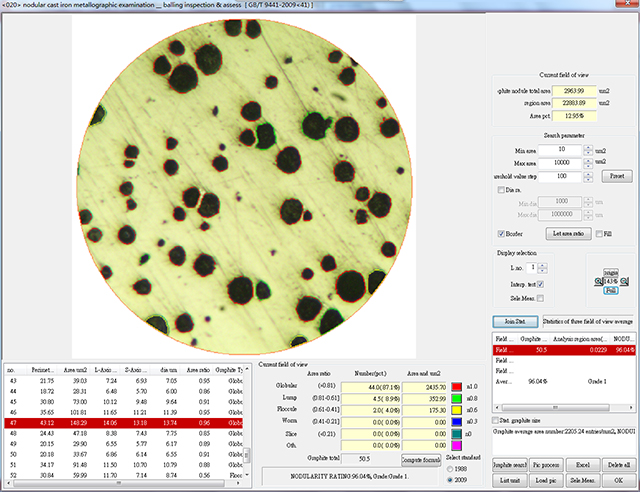The image size is (640, 492).
Task: Toggle the Border checkbox
Action: (x=502, y=232)
